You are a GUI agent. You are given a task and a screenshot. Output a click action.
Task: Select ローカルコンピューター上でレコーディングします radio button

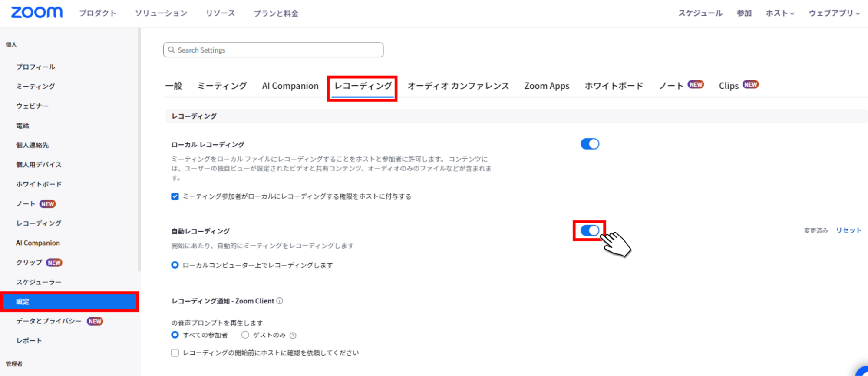point(175,265)
